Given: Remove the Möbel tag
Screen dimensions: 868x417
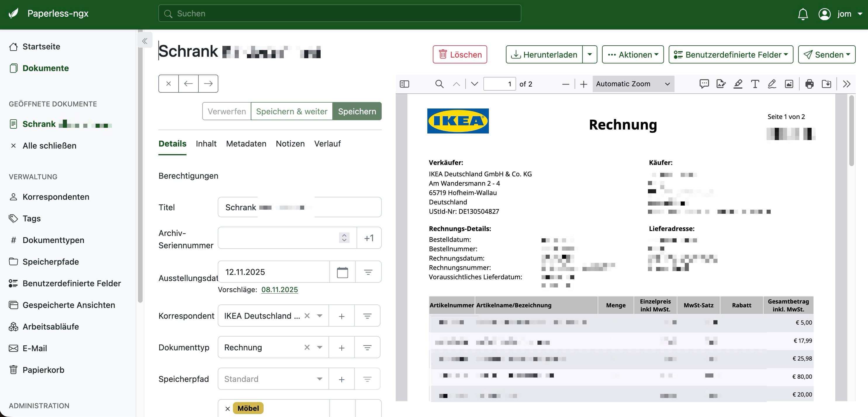Looking at the screenshot, I should click(227, 409).
